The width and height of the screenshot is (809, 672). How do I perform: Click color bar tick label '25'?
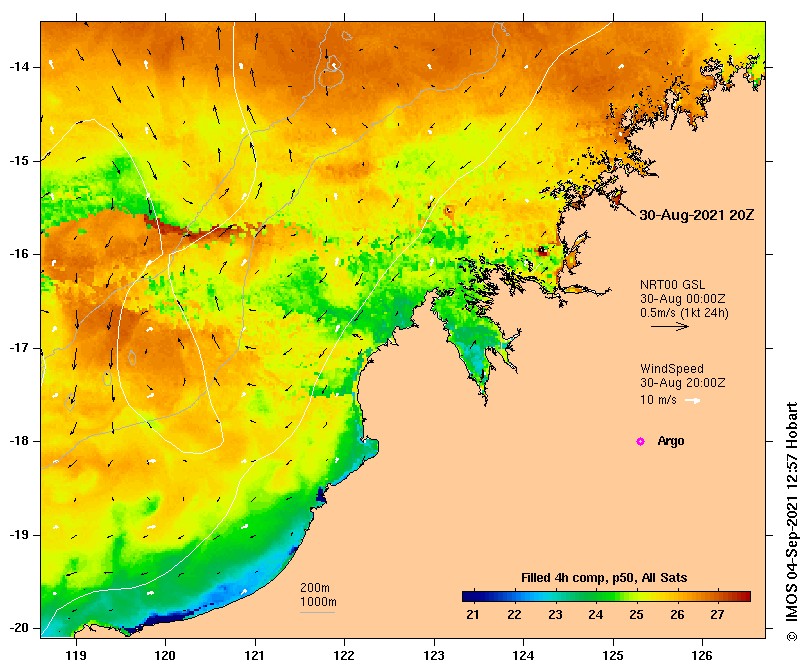(x=636, y=615)
